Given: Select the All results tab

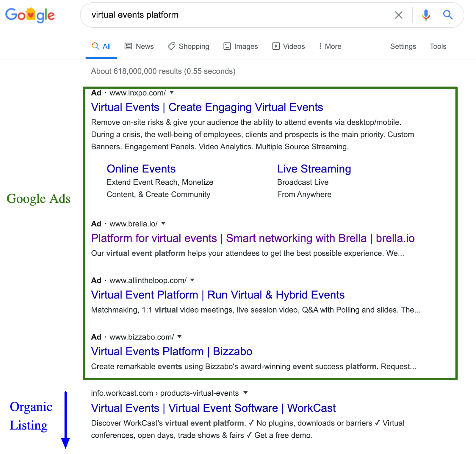Looking at the screenshot, I should coord(101,46).
